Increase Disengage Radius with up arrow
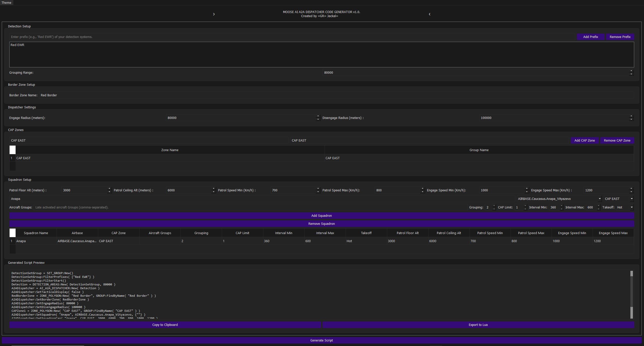 (631, 116)
